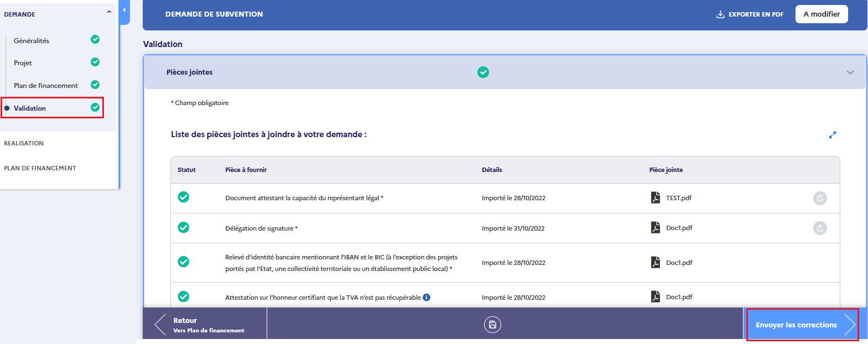Open Doc1.pdf in Relevé d'identité bancaire row
Image resolution: width=868 pixels, height=344 pixels.
coord(679,262)
